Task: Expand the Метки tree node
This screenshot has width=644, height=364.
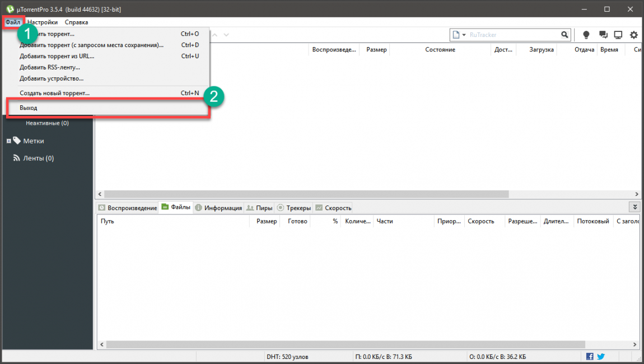Action: pos(9,141)
